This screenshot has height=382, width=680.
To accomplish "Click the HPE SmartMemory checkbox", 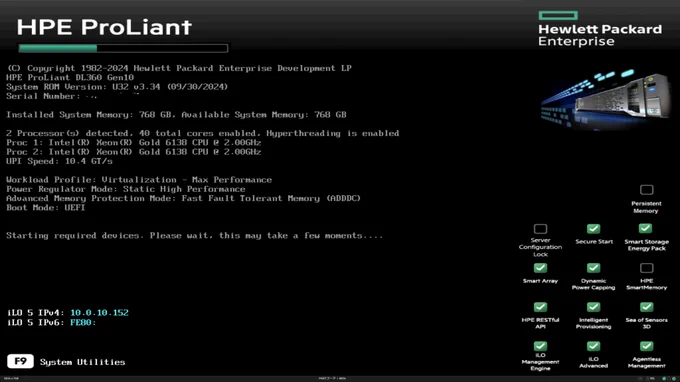I will tap(646, 268).
